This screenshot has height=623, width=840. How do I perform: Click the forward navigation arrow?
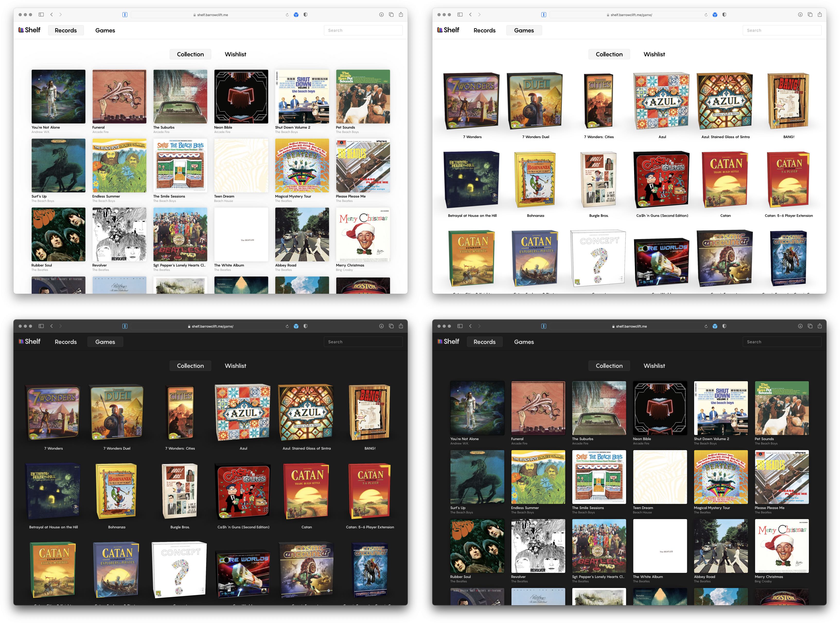coord(61,14)
